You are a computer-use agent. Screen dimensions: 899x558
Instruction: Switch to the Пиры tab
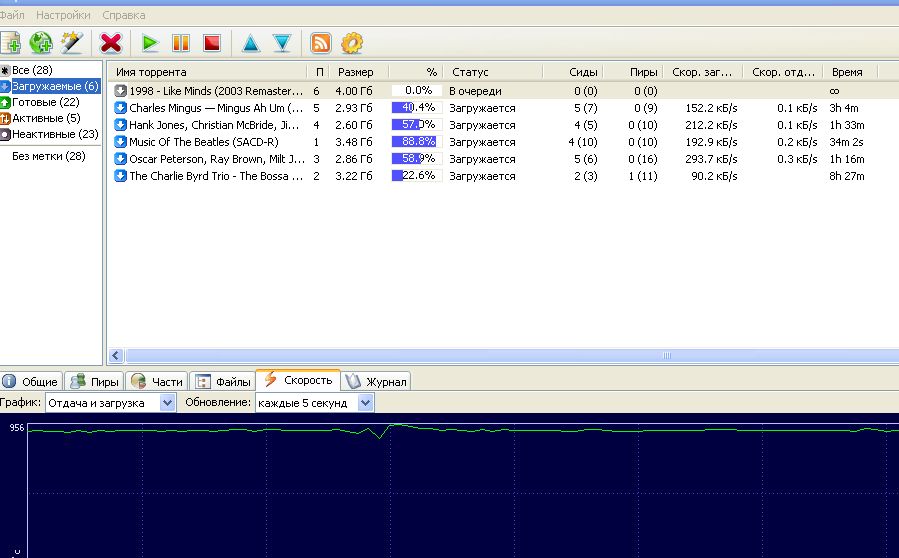click(95, 381)
